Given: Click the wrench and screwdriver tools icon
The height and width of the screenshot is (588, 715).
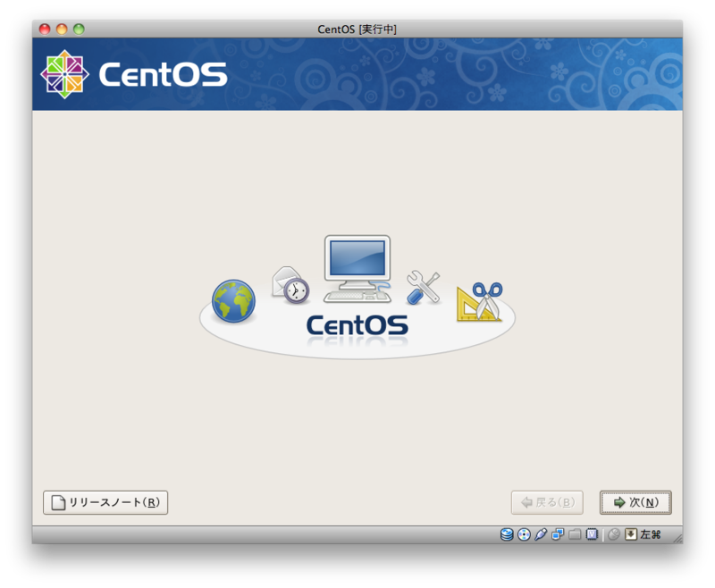Looking at the screenshot, I should pyautogui.click(x=423, y=287).
